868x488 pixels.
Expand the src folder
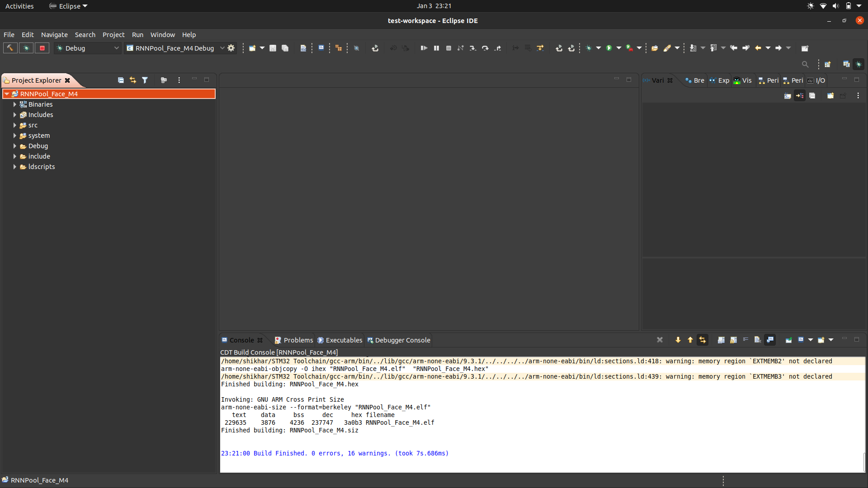(15, 125)
